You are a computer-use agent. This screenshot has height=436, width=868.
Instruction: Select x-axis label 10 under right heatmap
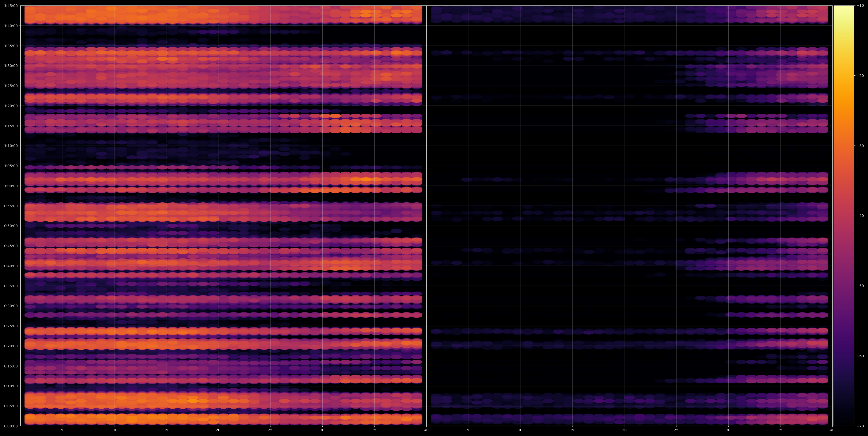520,430
